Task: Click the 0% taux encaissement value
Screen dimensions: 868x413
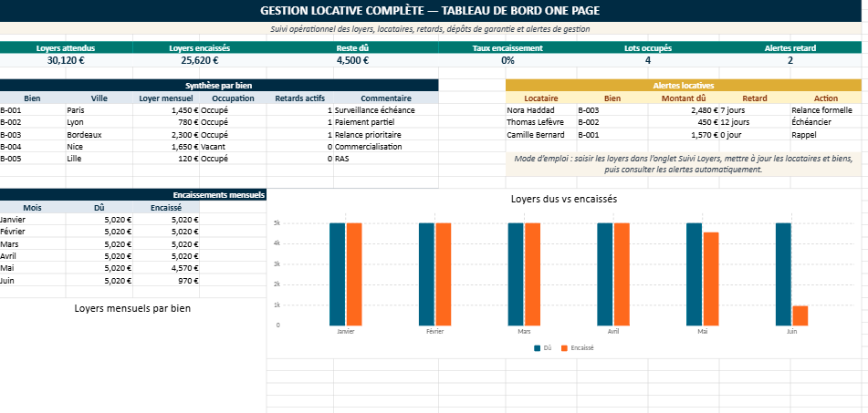Action: tap(507, 61)
